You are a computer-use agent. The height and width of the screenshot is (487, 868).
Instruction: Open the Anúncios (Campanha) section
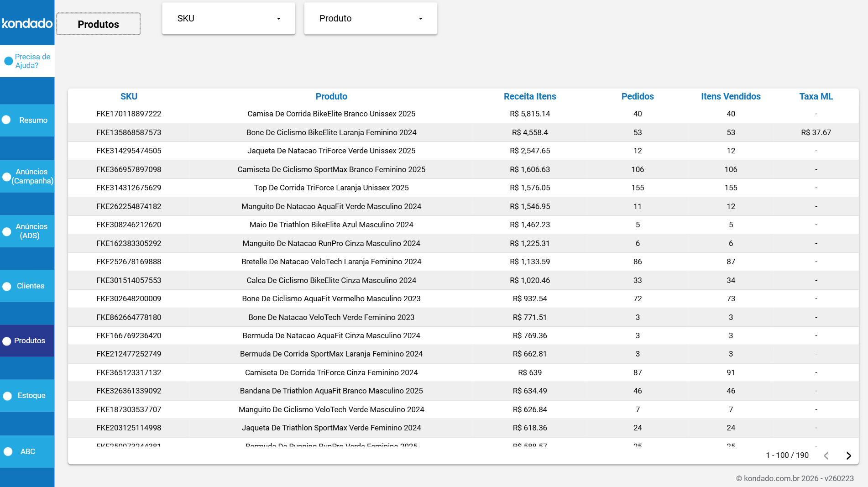pos(31,176)
